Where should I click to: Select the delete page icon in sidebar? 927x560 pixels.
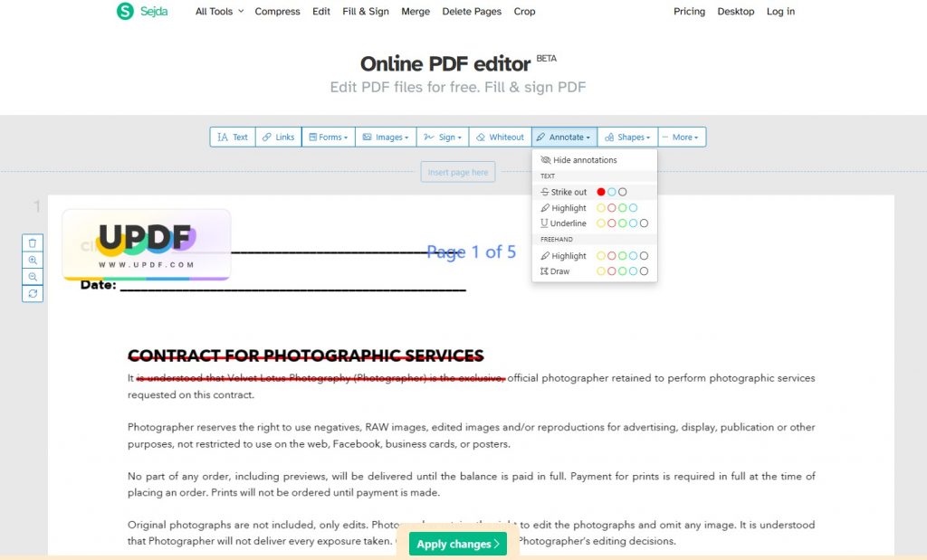tap(33, 242)
